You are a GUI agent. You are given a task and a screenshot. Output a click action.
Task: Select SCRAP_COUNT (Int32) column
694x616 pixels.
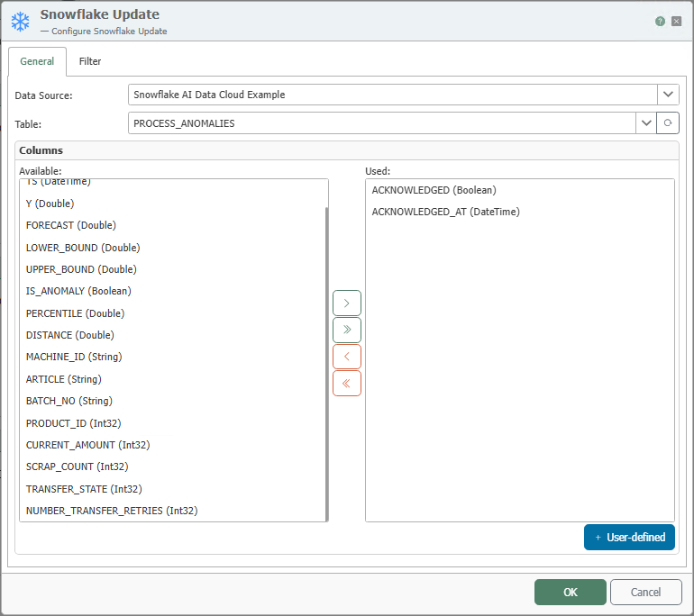point(172,467)
